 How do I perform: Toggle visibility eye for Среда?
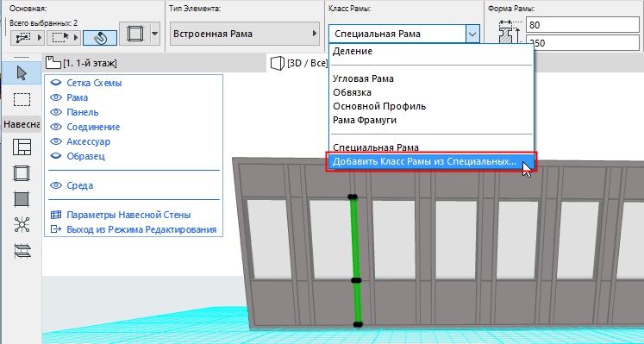pos(55,185)
